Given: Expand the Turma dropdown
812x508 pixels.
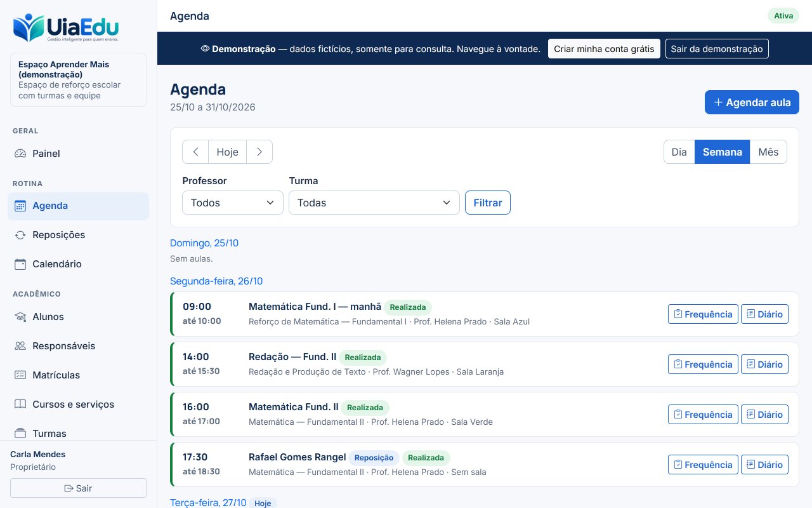Looking at the screenshot, I should tap(374, 203).
